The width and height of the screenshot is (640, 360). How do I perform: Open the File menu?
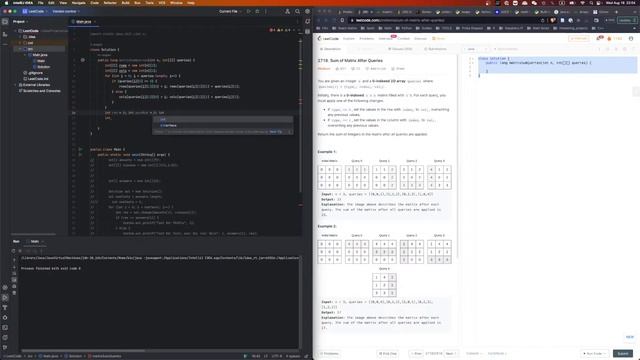coord(40,3)
